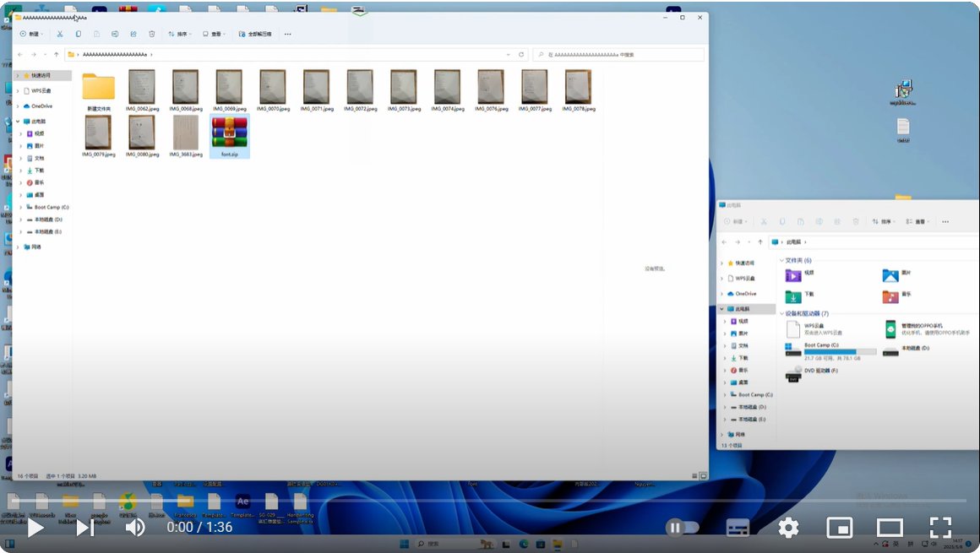This screenshot has width=980, height=553.
Task: Click the Up arrow in front window navigation
Action: [x=57, y=54]
